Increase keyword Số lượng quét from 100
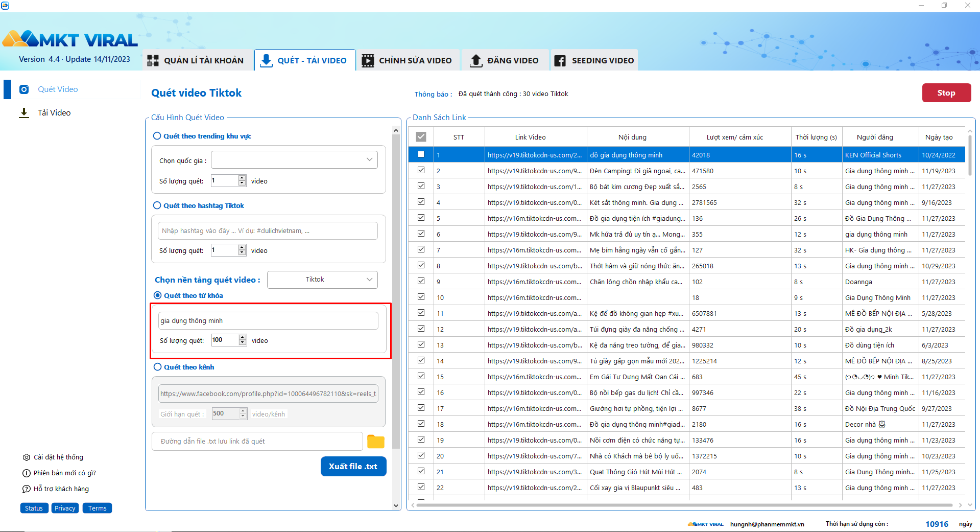 243,337
